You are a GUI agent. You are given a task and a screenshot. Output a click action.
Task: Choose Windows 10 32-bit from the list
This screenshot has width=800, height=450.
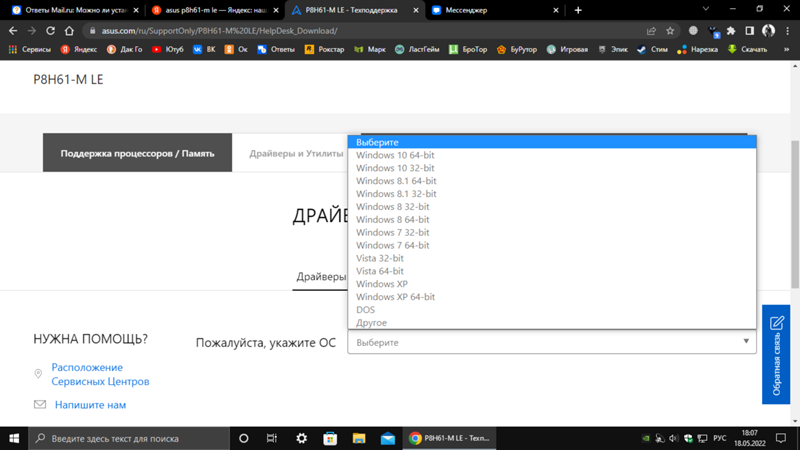click(552, 168)
